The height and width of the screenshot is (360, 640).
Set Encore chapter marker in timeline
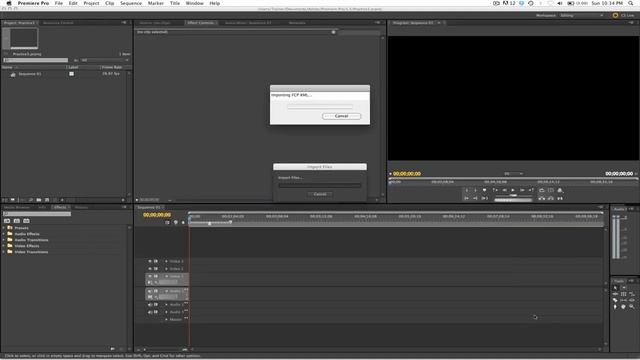[x=176, y=222]
